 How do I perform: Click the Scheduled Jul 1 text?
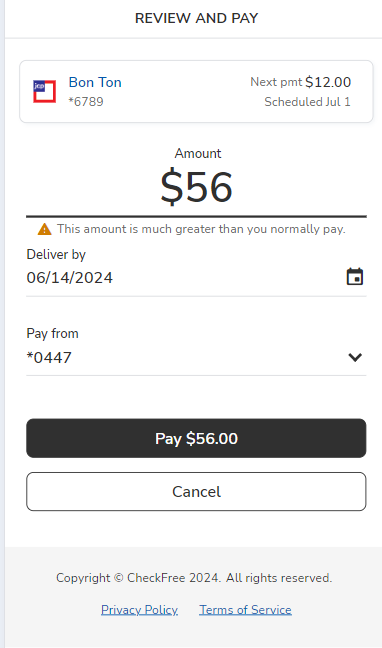click(x=308, y=102)
